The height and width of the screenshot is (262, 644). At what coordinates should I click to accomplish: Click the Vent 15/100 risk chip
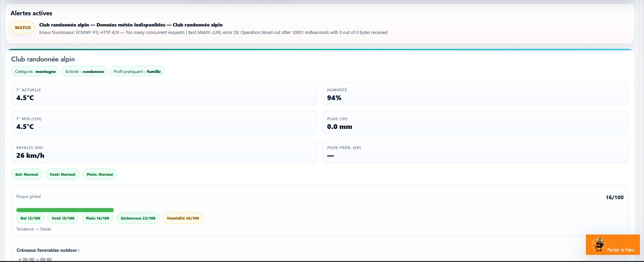point(63,218)
